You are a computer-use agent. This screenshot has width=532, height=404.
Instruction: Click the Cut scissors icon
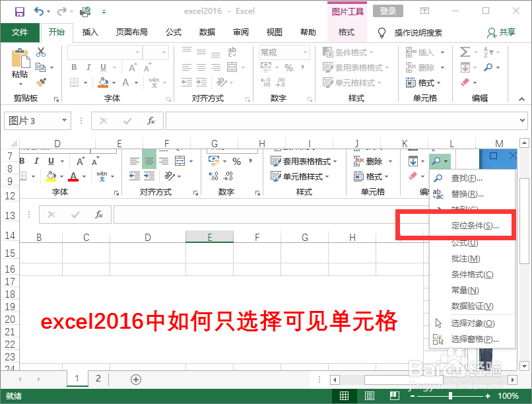[41, 52]
